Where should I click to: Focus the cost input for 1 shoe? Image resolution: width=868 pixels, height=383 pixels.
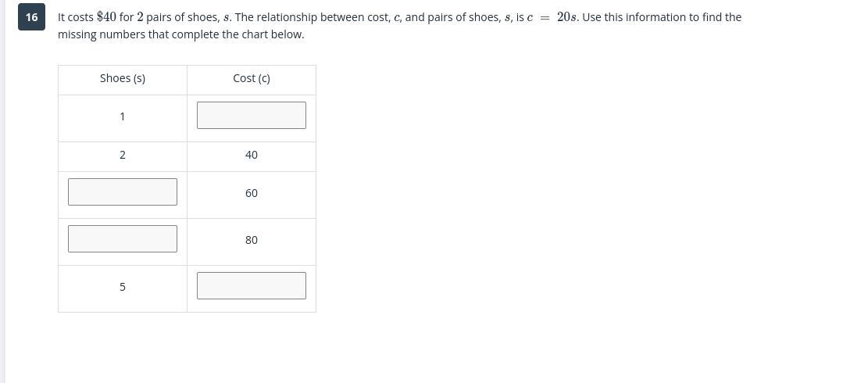pos(251,116)
